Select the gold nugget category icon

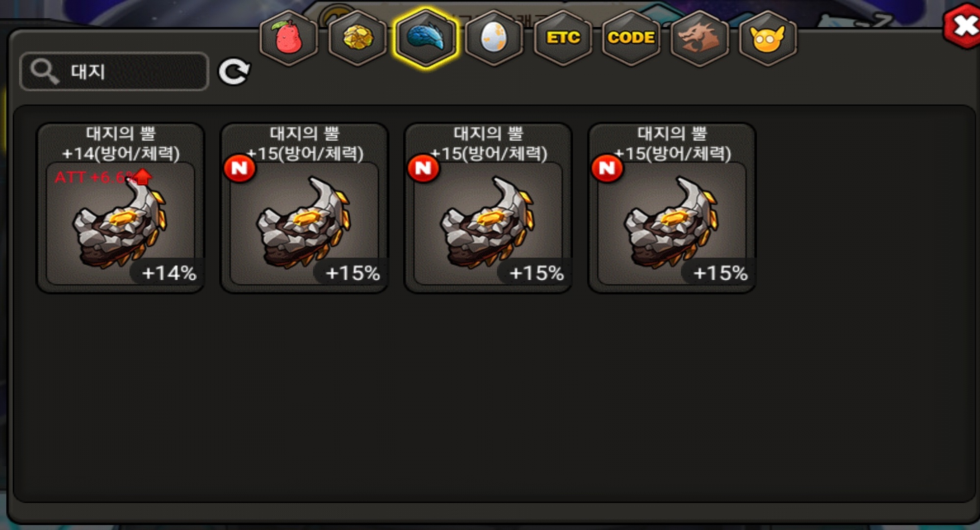coord(358,38)
